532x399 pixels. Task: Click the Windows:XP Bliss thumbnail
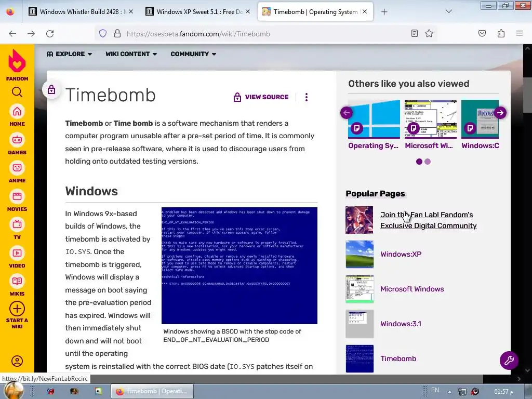360,255
